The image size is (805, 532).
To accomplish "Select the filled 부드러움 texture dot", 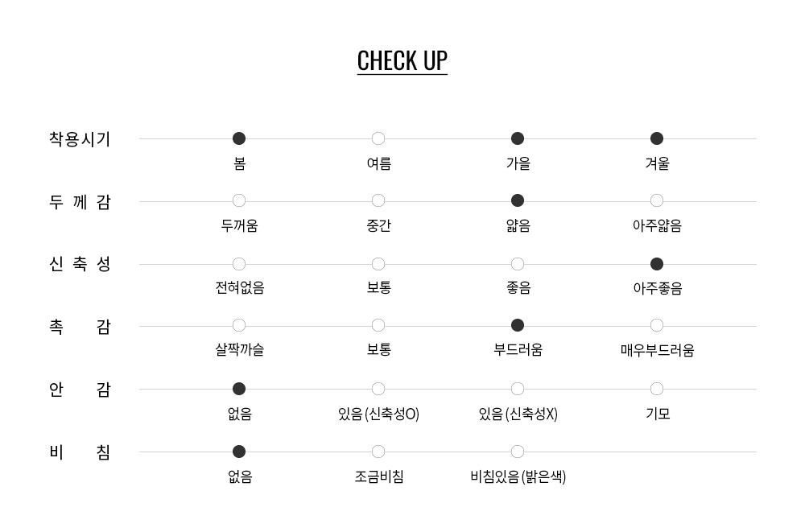I will pos(518,325).
